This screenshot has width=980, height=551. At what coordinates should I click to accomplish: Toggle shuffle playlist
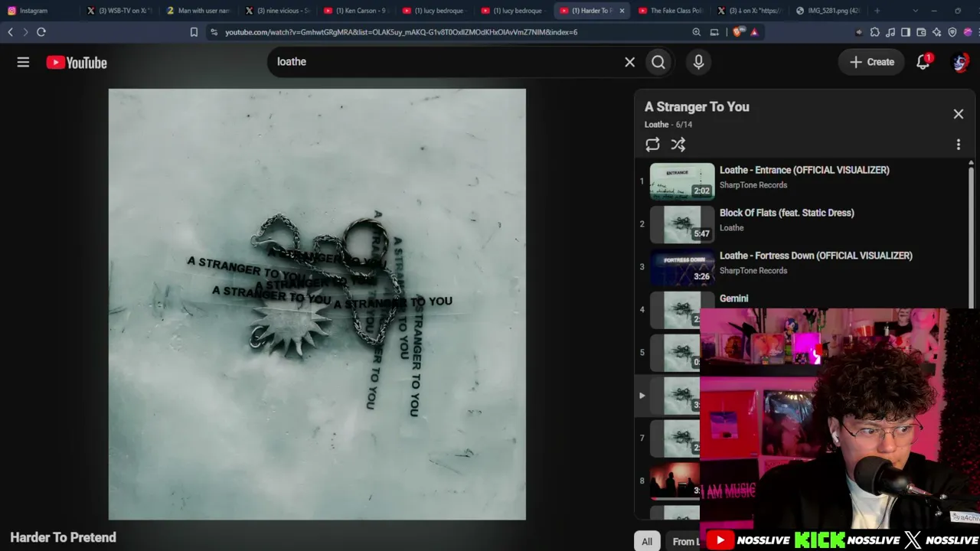pyautogui.click(x=678, y=145)
